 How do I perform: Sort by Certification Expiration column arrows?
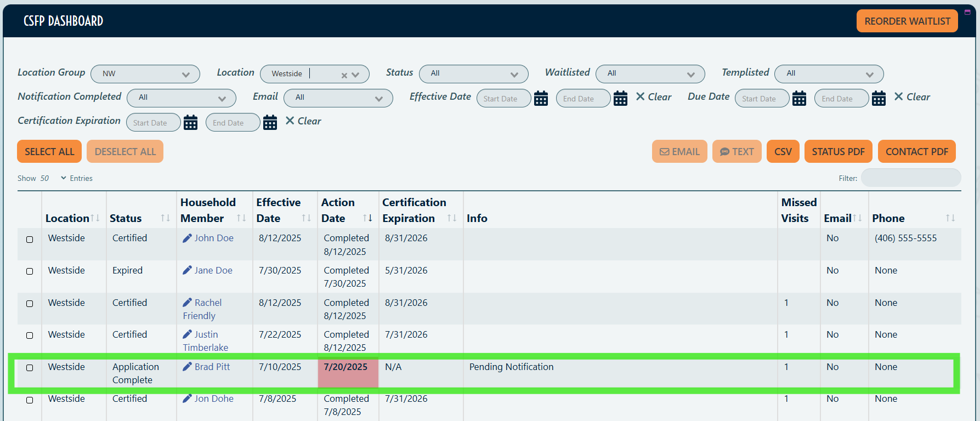point(451,218)
